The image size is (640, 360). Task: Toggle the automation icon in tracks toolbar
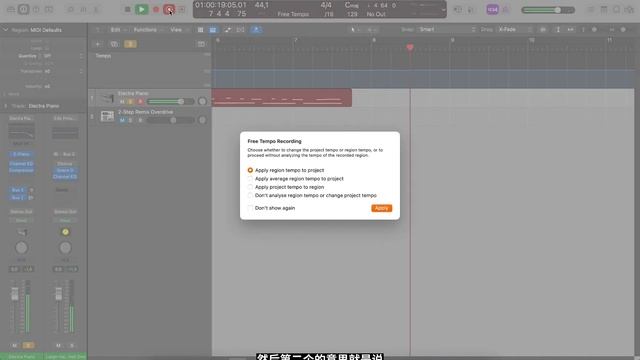coord(227,30)
